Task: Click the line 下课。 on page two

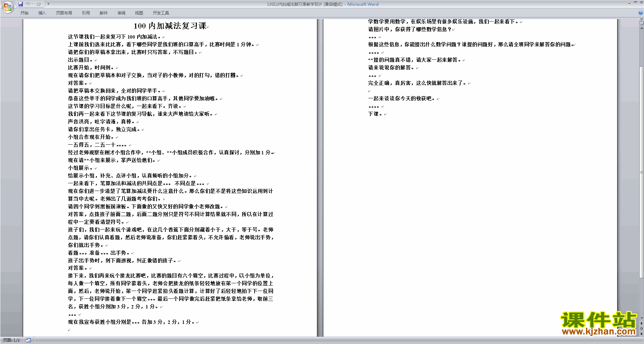Action: pos(376,114)
